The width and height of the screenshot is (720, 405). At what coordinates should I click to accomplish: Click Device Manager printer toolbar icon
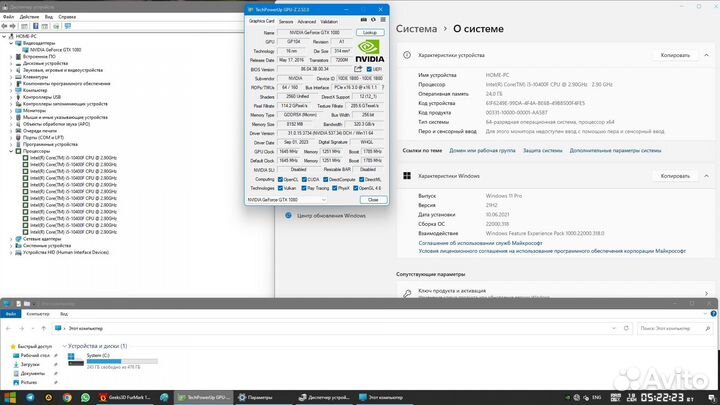pyautogui.click(x=56, y=26)
